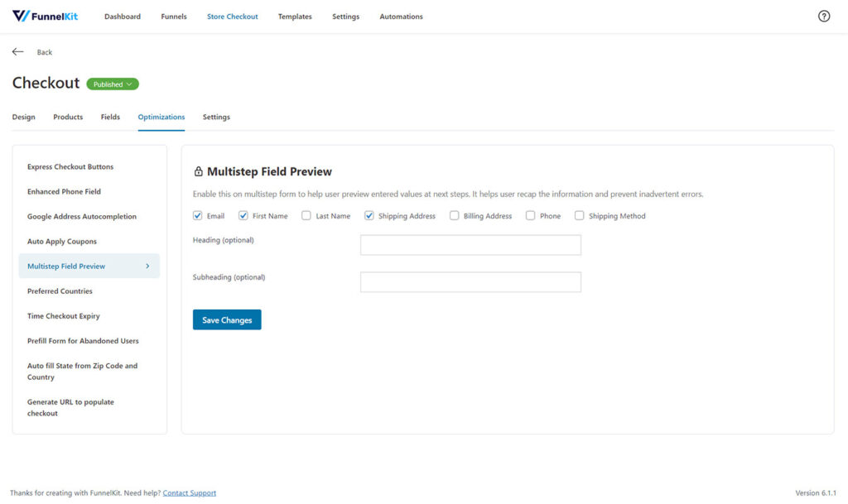
Task: Switch to the Fields tab
Action: [110, 117]
